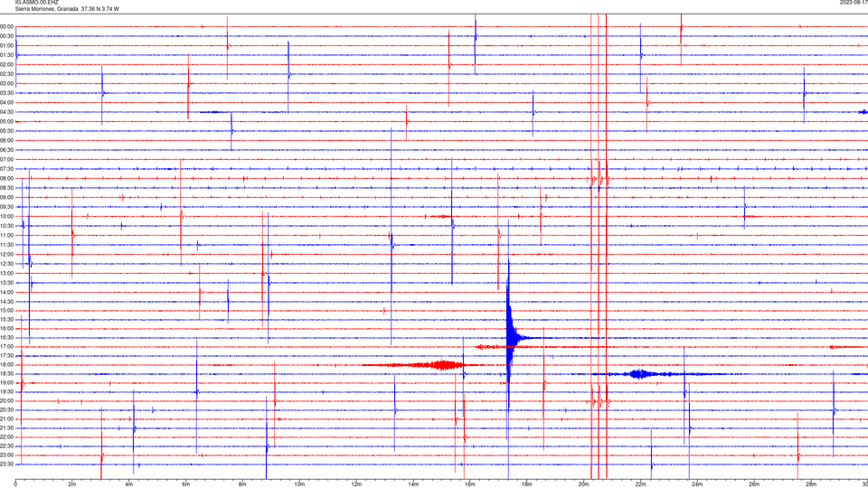Click the '10:30' time row label
Image resolution: width=868 pixels, height=488 pixels.
coord(7,226)
